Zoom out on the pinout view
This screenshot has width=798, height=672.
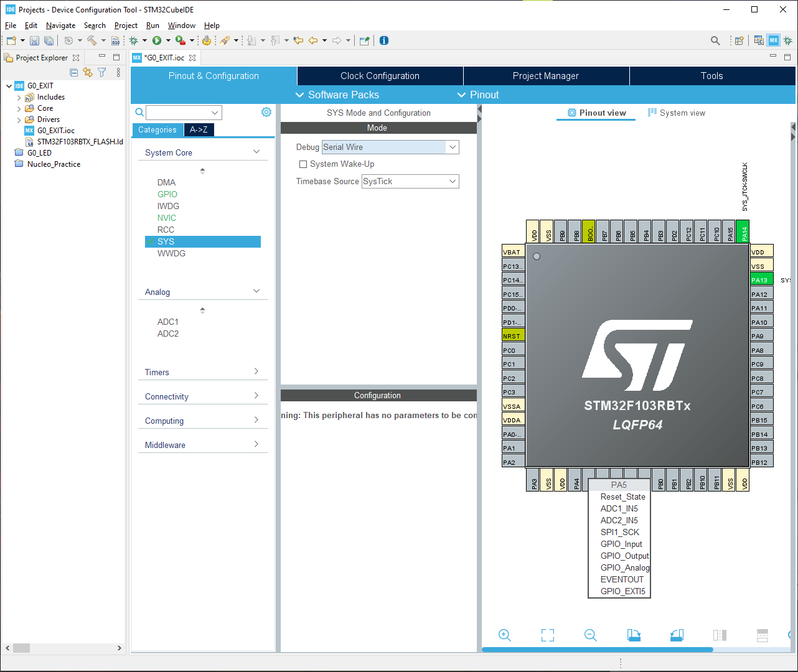[591, 635]
